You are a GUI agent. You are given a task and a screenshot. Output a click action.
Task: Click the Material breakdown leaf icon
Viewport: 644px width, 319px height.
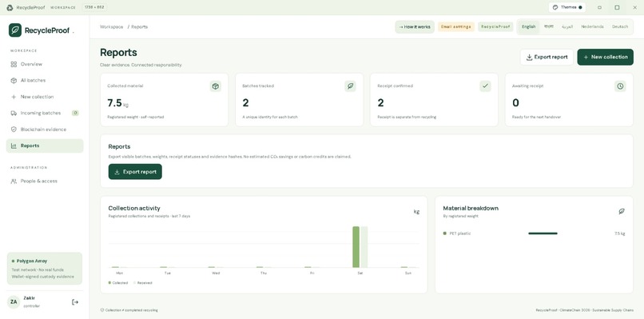(622, 211)
